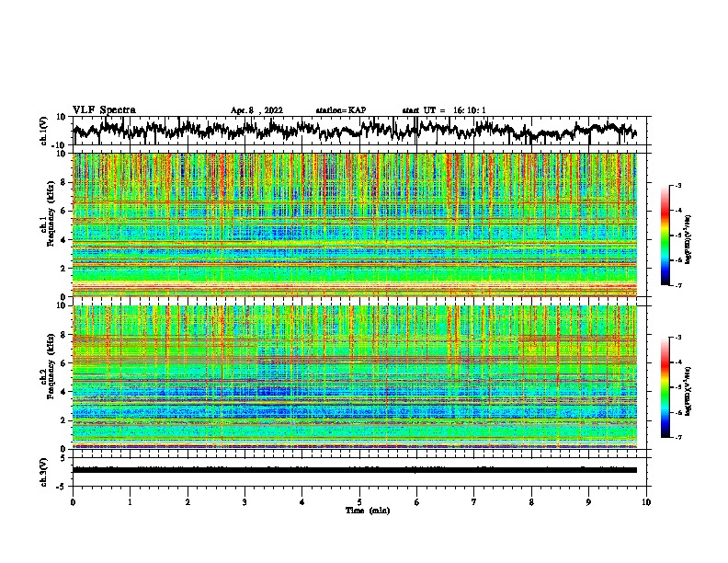Click the "10" tick on the time axis

pyautogui.click(x=646, y=502)
